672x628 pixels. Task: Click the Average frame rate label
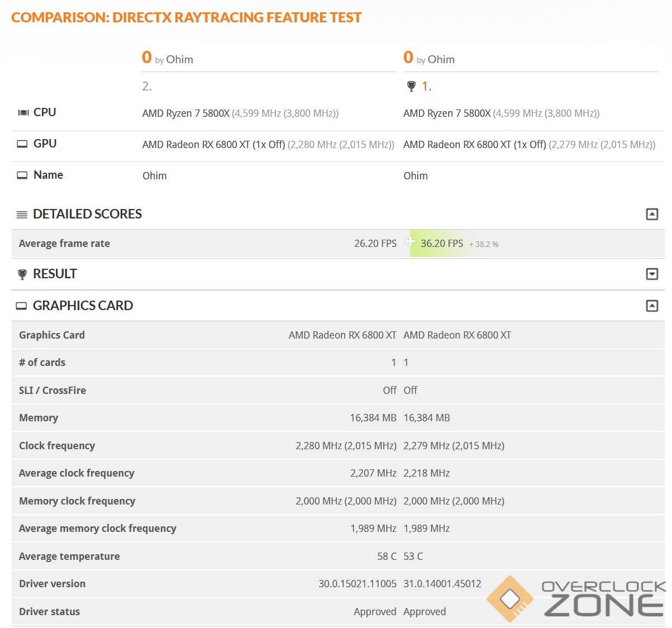64,244
